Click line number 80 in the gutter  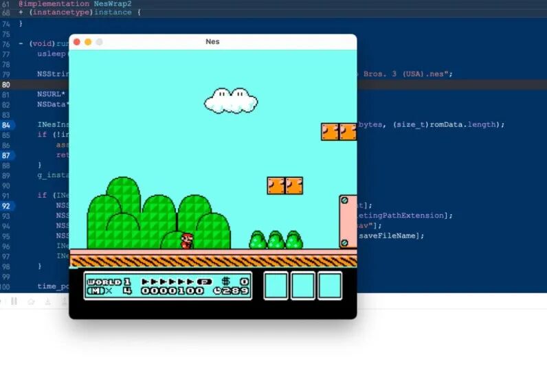(x=6, y=84)
